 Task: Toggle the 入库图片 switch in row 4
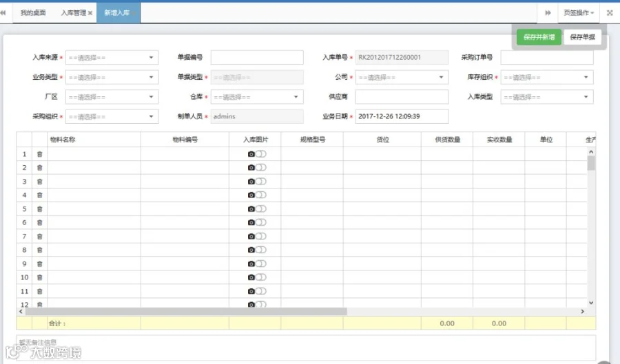pos(261,195)
